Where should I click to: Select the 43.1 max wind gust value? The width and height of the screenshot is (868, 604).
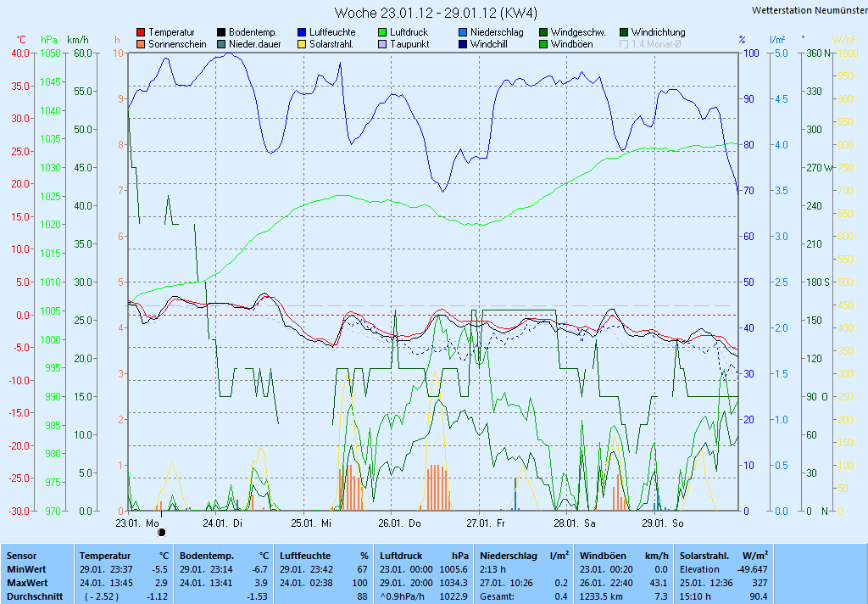(658, 583)
